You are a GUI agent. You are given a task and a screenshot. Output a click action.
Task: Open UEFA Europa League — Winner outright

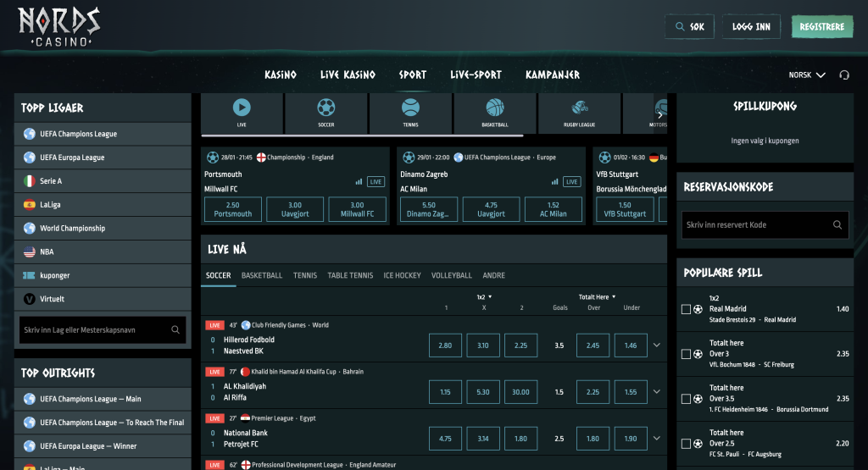[x=103, y=446]
